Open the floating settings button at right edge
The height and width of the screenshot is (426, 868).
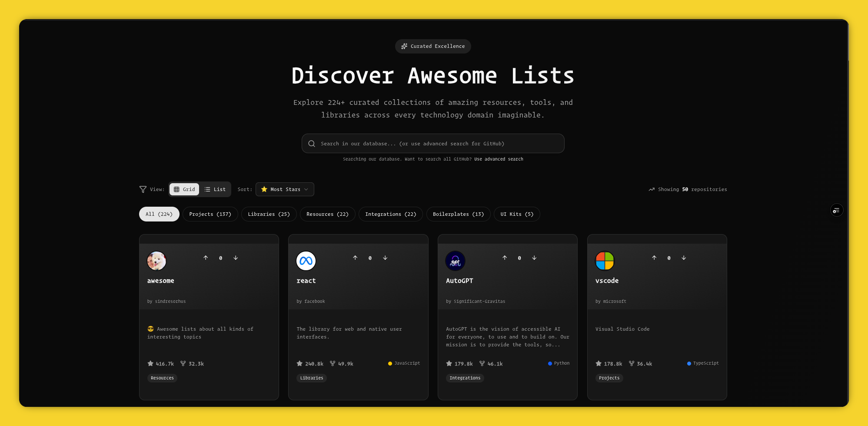(837, 211)
